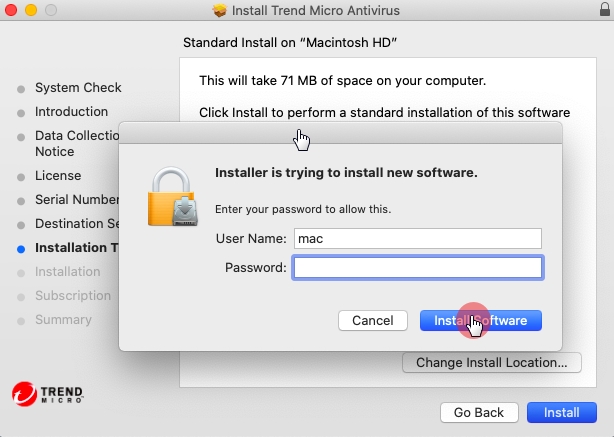Click the bullet next to Data Collection Notice

pyautogui.click(x=21, y=137)
